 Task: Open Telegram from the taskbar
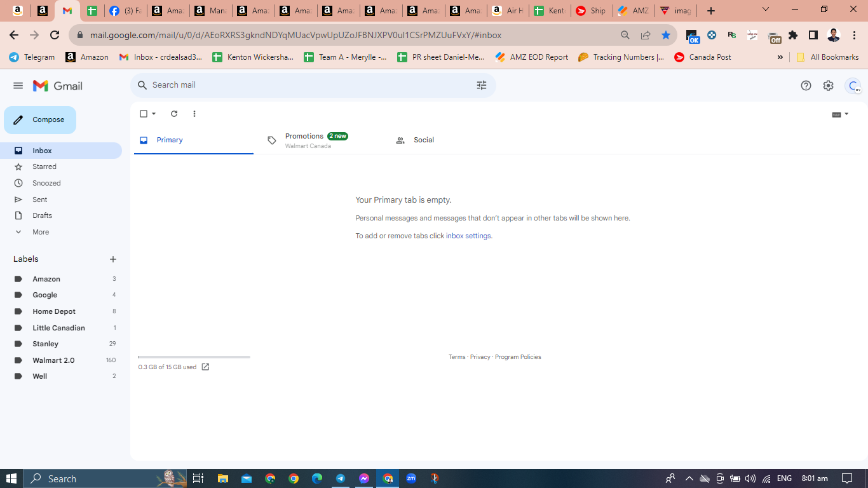coord(341,478)
